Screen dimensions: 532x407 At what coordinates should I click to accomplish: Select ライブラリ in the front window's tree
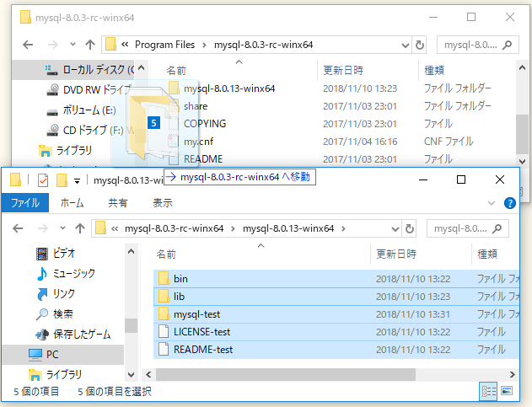click(56, 375)
